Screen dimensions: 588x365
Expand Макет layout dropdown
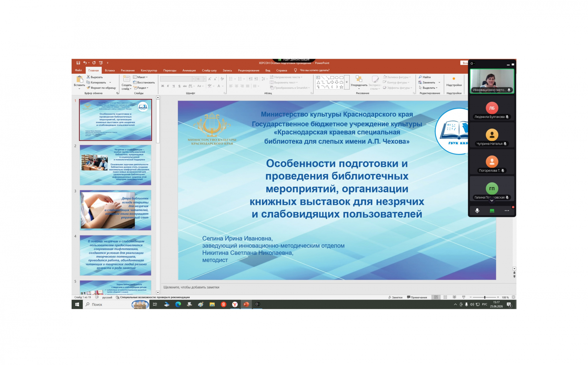pos(141,77)
